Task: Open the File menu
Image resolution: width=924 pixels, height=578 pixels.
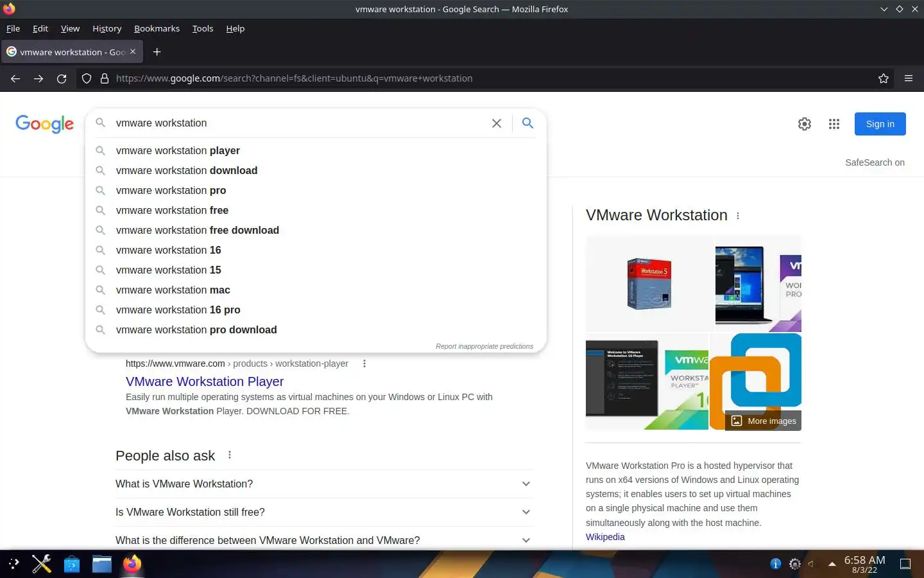Action: (x=13, y=28)
